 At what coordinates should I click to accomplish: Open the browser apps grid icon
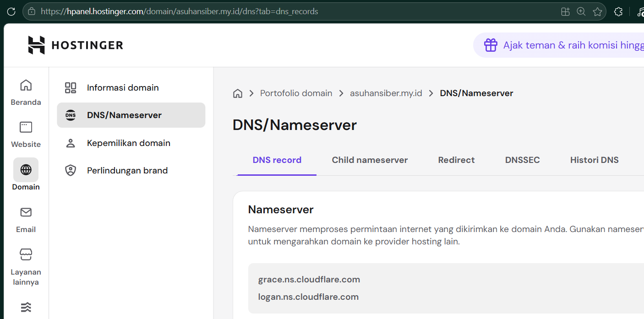click(565, 11)
